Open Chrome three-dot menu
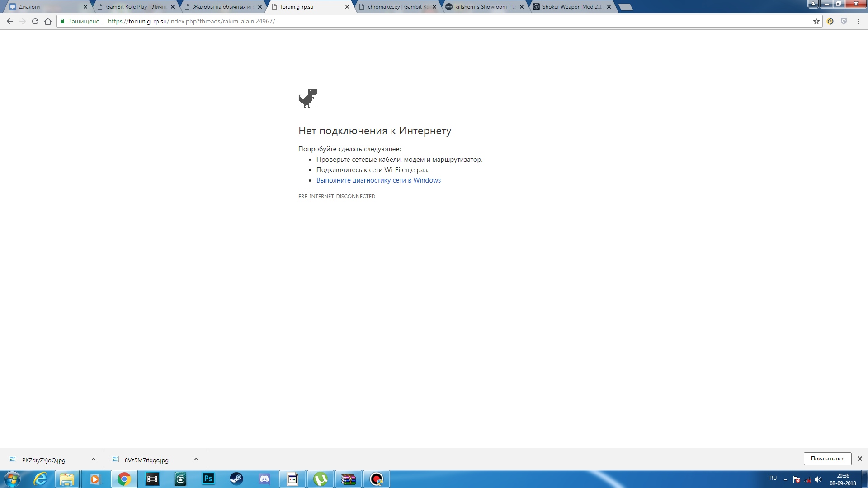The height and width of the screenshot is (488, 868). pyautogui.click(x=858, y=21)
